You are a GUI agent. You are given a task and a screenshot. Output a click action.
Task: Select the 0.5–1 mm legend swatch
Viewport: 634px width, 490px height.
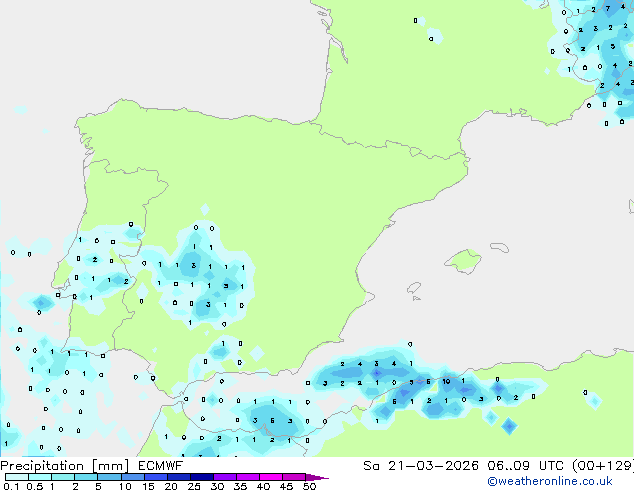pos(40,477)
